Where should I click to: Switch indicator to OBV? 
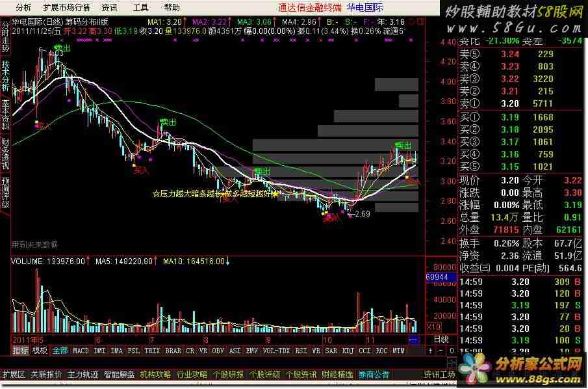click(218, 351)
